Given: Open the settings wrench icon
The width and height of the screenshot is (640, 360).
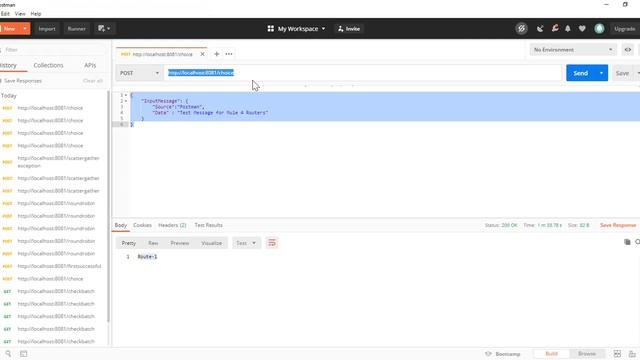Looking at the screenshot, I should 555,29.
